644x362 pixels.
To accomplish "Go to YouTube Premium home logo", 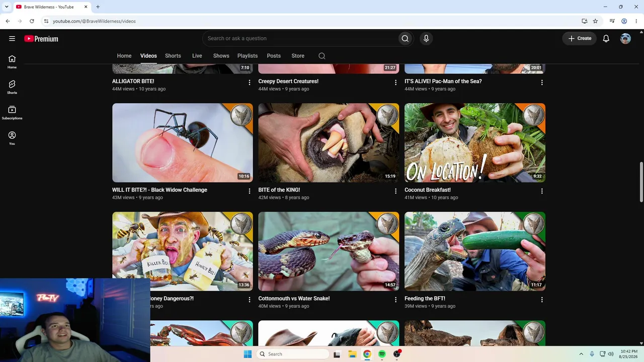I will point(41,39).
